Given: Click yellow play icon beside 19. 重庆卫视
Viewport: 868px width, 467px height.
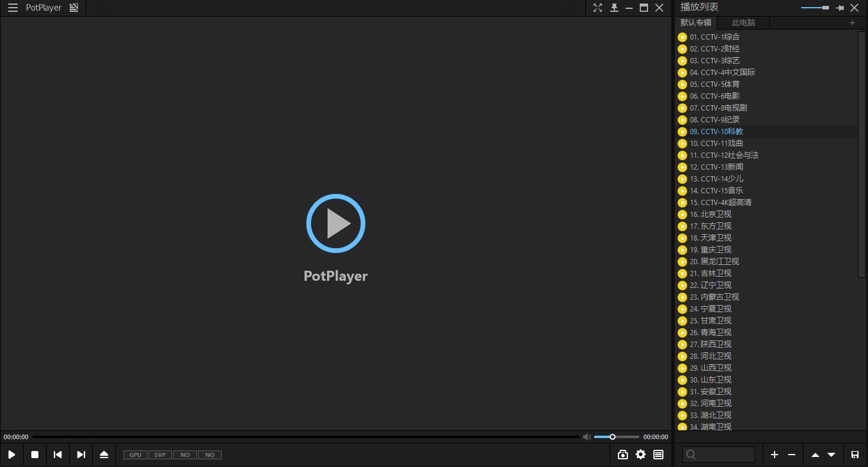Looking at the screenshot, I should (x=682, y=250).
